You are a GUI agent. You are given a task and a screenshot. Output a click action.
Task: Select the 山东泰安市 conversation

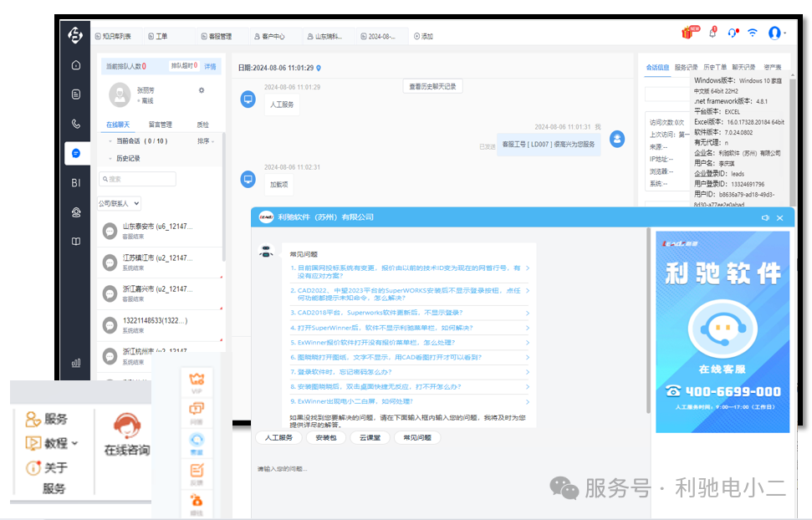[160, 231]
